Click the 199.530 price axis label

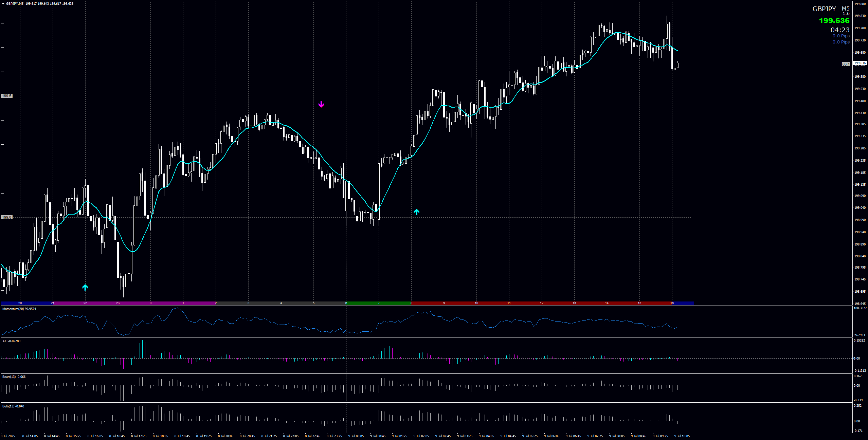(x=860, y=89)
